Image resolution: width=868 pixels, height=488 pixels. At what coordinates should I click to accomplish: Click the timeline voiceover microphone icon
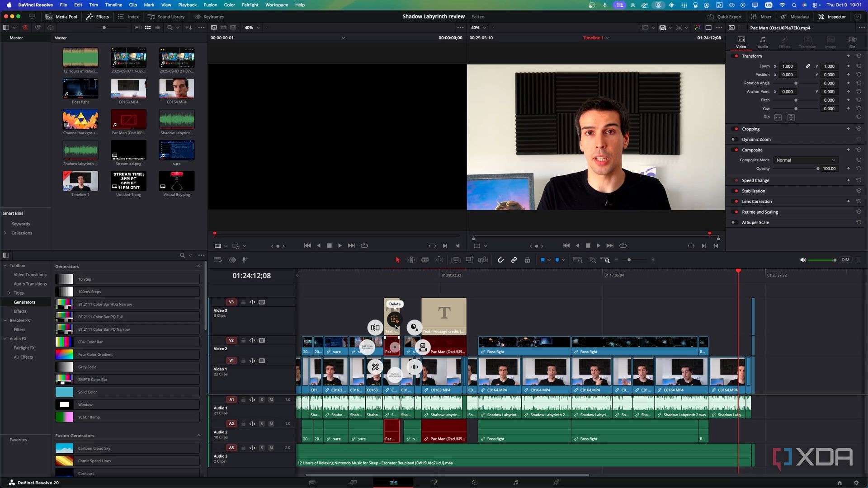[x=245, y=260]
